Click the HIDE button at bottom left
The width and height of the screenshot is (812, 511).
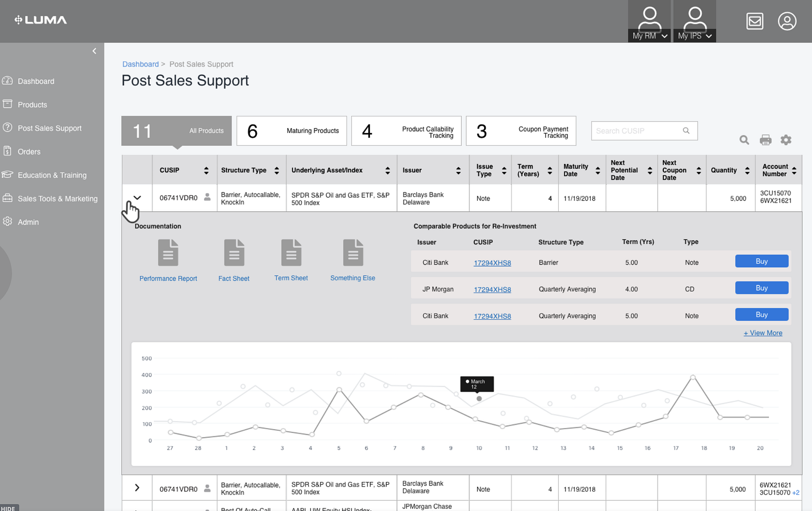9,508
